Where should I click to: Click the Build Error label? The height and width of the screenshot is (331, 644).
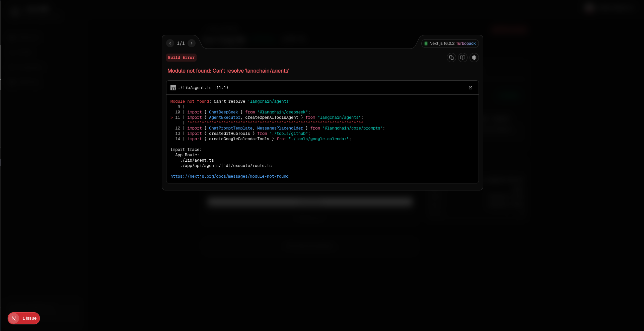tap(181, 58)
